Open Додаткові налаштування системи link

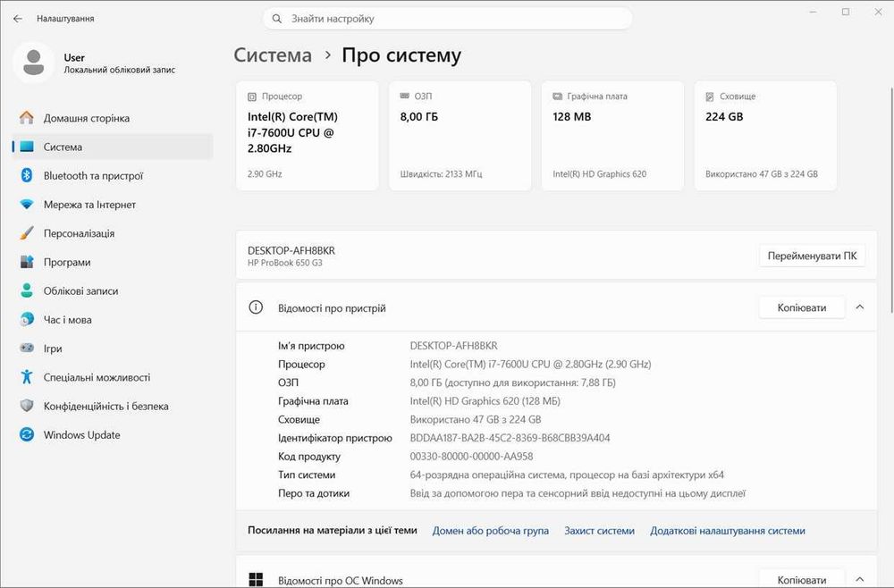click(x=728, y=531)
